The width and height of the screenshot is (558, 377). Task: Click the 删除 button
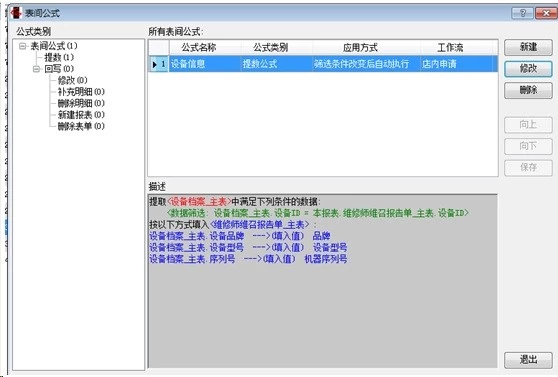pyautogui.click(x=528, y=90)
